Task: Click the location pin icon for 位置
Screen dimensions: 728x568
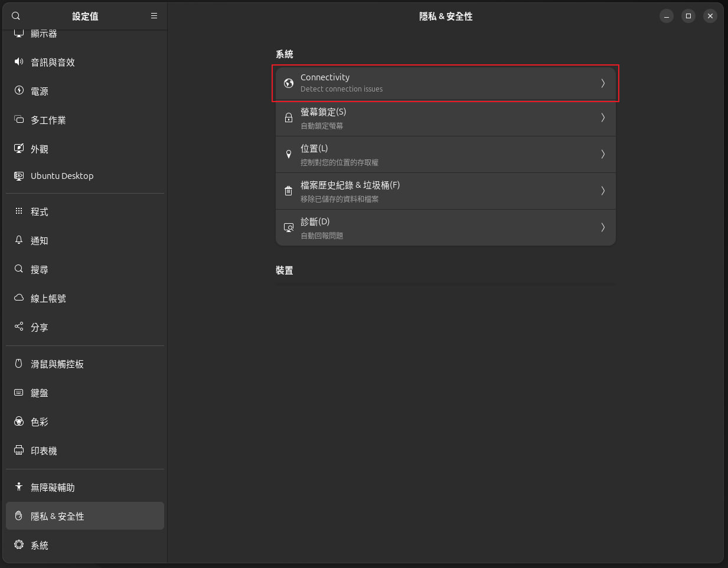Action: [289, 154]
